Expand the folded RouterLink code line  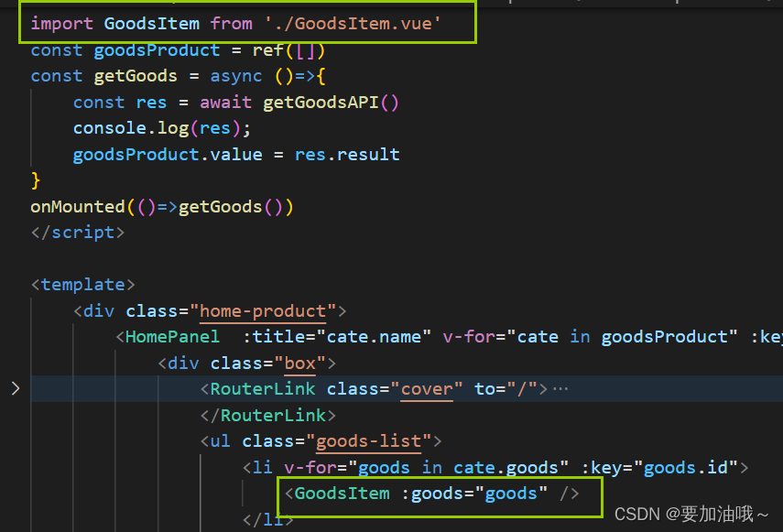point(16,388)
